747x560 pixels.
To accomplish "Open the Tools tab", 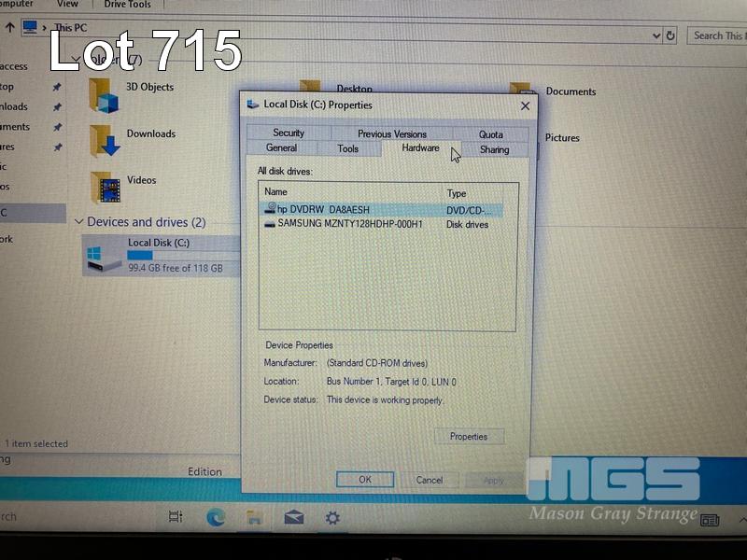I will click(x=347, y=148).
